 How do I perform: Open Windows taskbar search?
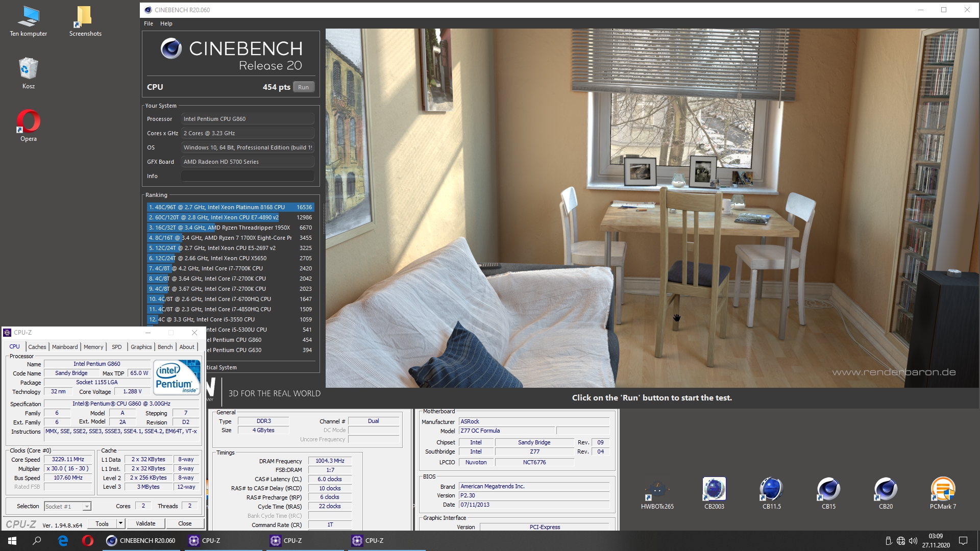click(x=37, y=541)
